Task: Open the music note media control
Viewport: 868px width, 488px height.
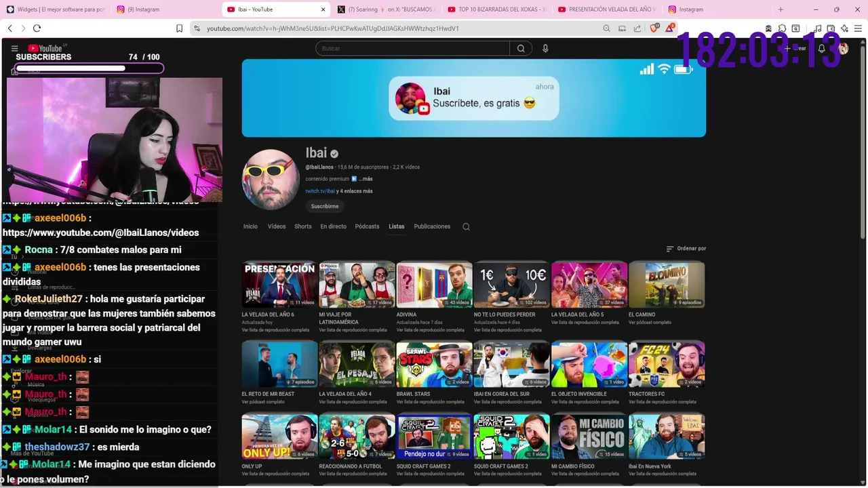Action: 818,28
